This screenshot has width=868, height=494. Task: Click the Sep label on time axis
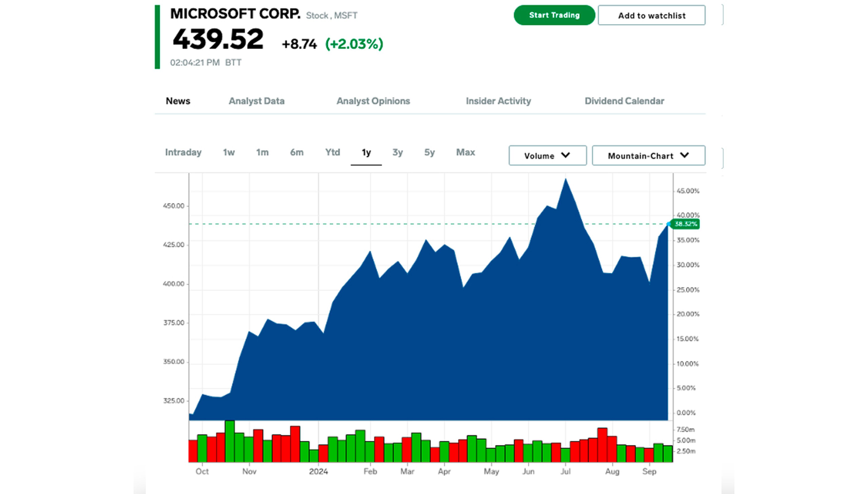click(x=649, y=472)
